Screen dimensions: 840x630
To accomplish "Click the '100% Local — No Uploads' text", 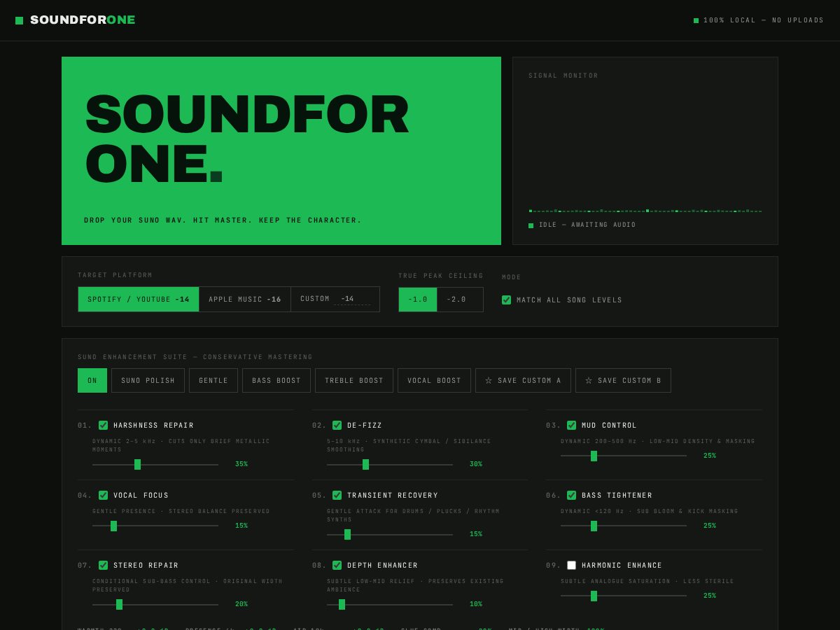I will point(764,20).
